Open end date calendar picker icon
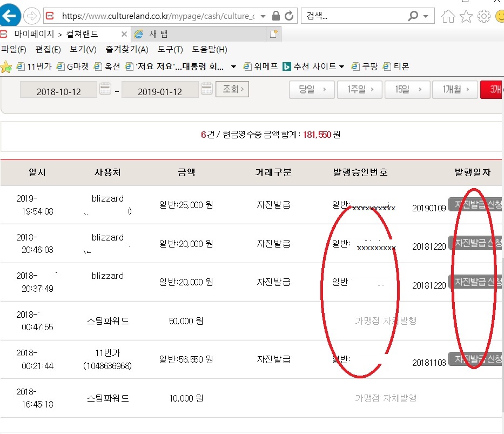The height and width of the screenshot is (434, 504). [207, 89]
